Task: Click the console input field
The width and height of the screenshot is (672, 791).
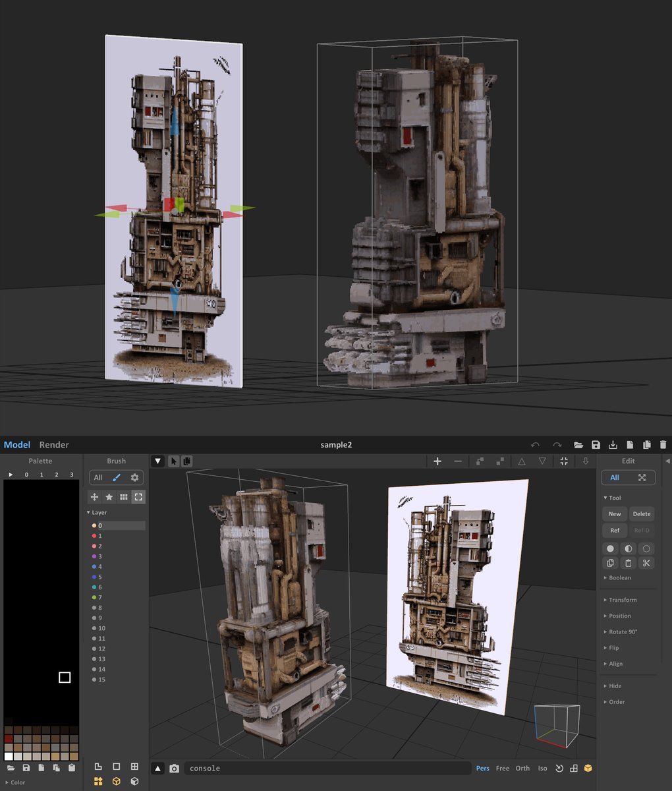Action: [327, 769]
